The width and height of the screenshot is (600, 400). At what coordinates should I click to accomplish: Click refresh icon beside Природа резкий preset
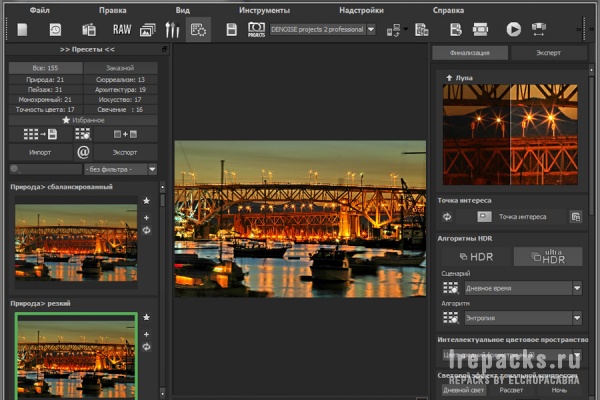146,347
